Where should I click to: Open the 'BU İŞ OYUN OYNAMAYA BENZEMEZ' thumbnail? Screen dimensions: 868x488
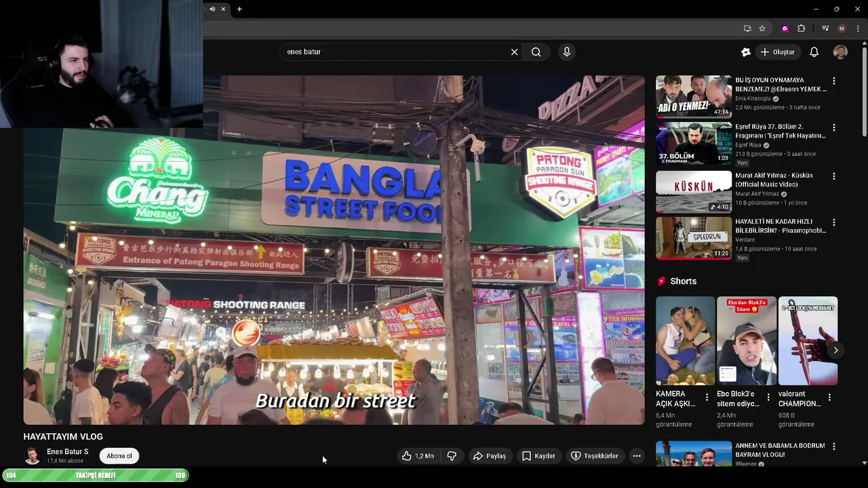pyautogui.click(x=694, y=96)
